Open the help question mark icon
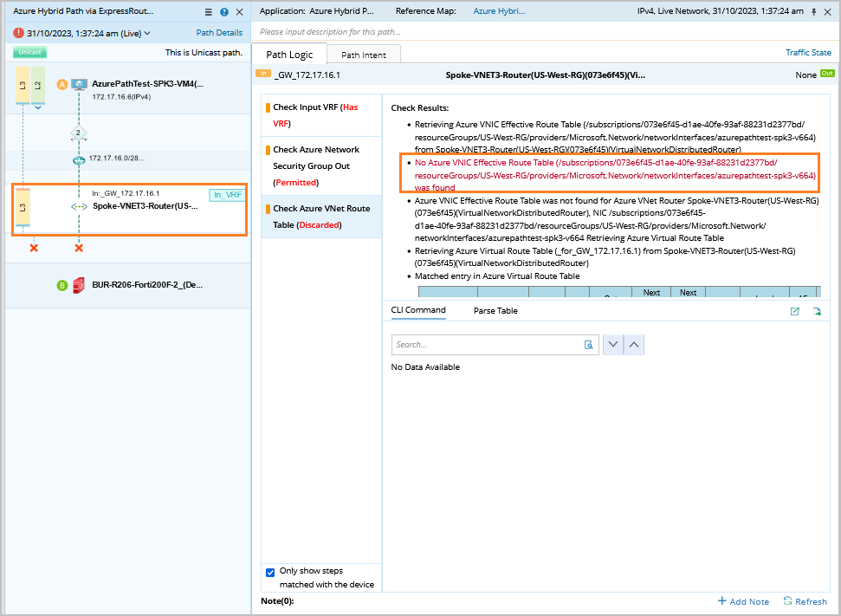 pyautogui.click(x=224, y=12)
